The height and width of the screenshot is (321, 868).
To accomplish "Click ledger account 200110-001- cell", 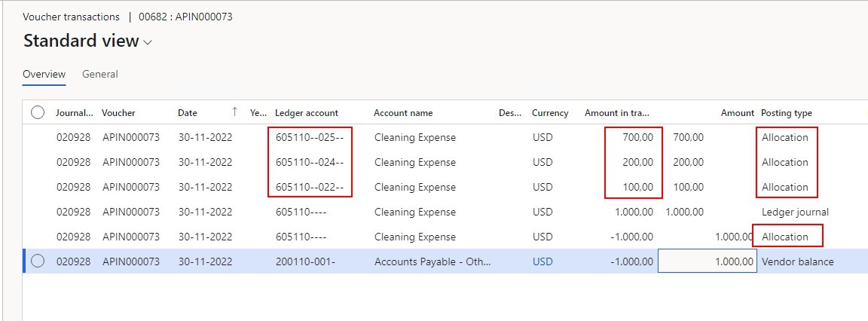I will coord(304,261).
